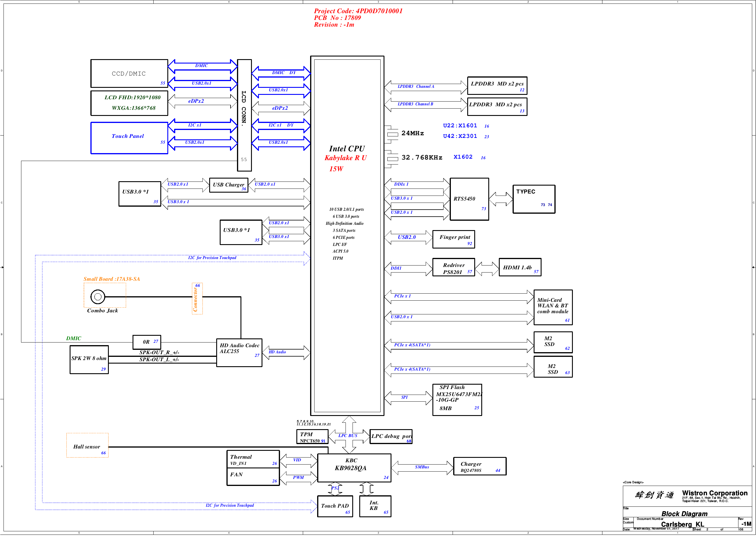Click the HD Audio Codec ALC255 block
This screenshot has height=536, width=756.
(x=239, y=352)
